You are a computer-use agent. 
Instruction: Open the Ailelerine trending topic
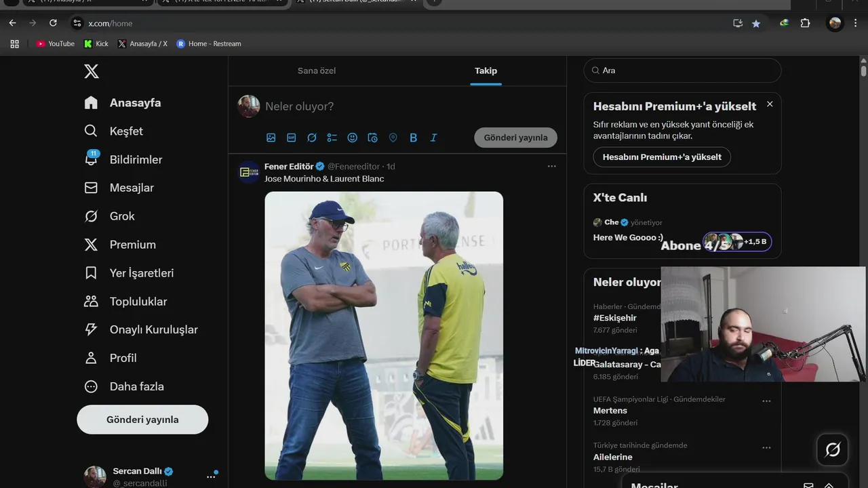613,457
